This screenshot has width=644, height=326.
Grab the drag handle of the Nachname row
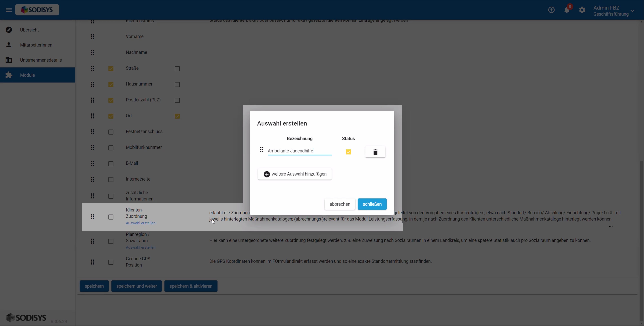(x=92, y=52)
